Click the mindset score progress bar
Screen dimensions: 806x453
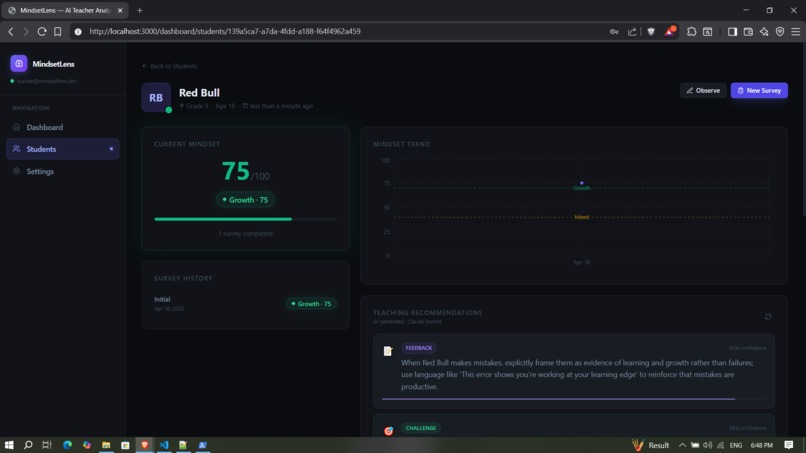[x=245, y=219]
